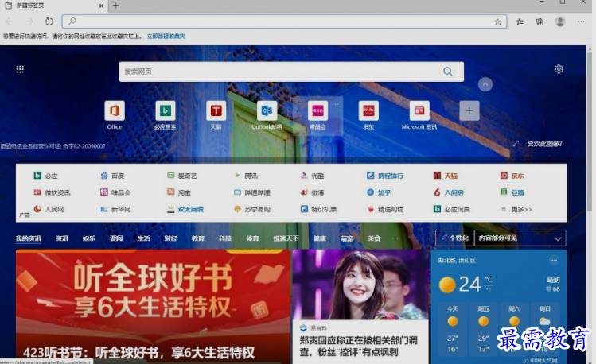Switch to 娱乐 feed tab
This screenshot has height=364, width=596.
tap(89, 238)
